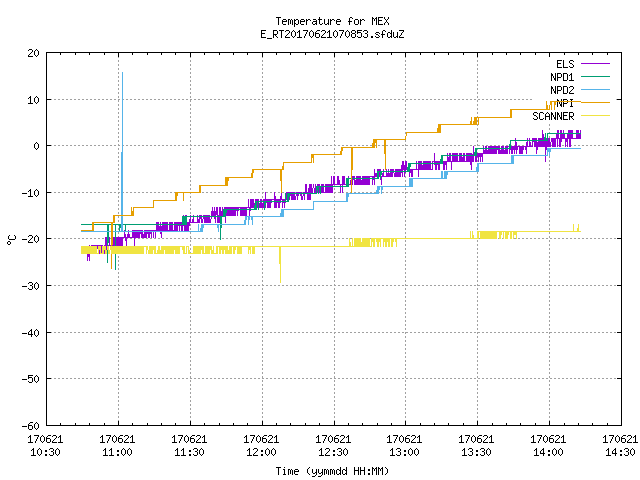Click the ELS legend label

(x=565, y=64)
